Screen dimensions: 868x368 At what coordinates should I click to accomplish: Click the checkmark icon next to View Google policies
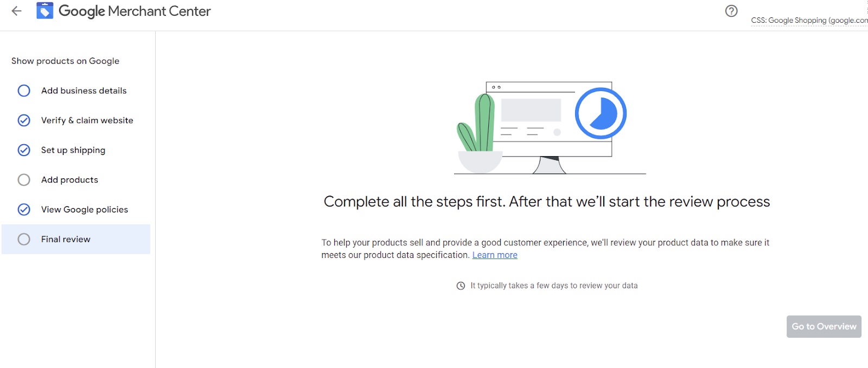tap(24, 210)
